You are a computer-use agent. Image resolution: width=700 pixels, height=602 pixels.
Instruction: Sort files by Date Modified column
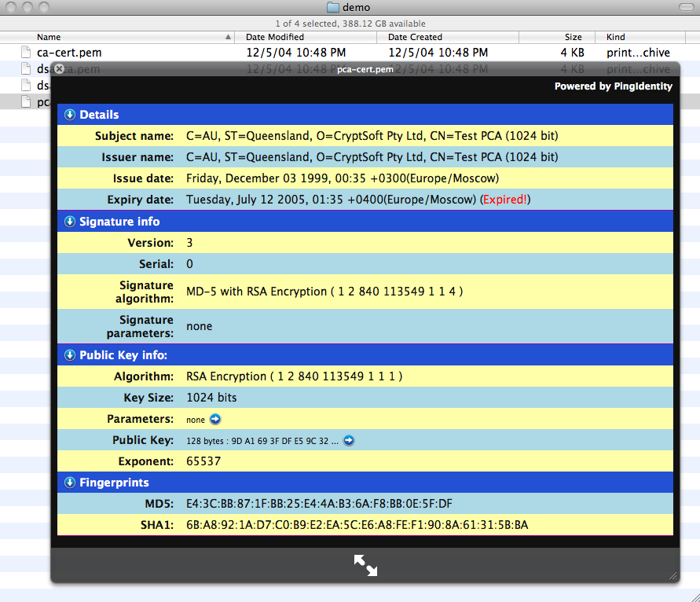pyautogui.click(x=306, y=37)
